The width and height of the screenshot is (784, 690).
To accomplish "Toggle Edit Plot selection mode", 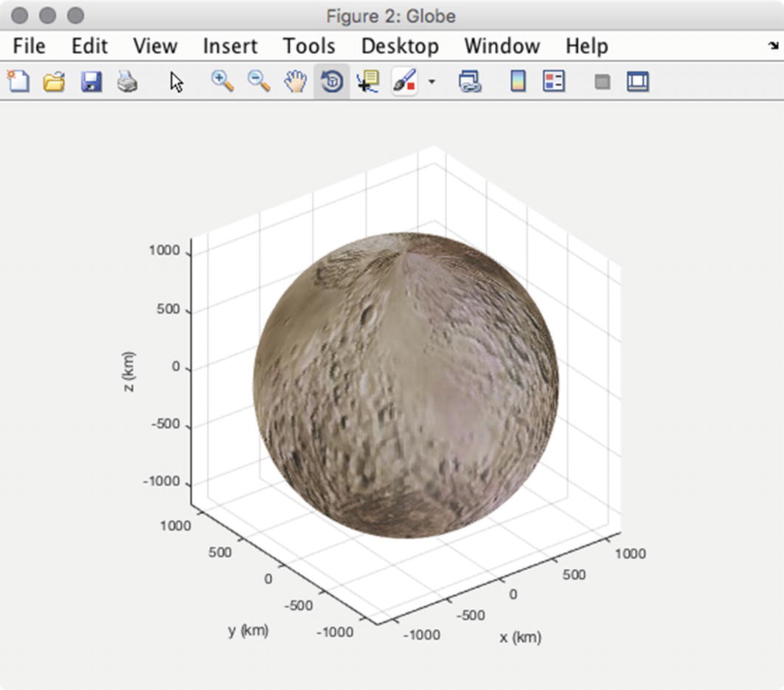I will [x=176, y=82].
